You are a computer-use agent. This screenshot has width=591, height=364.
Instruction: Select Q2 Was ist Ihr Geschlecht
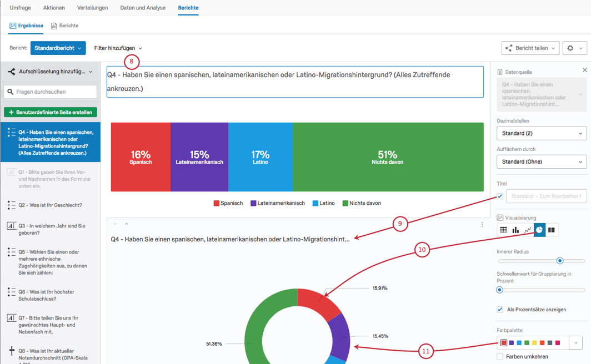coord(51,205)
